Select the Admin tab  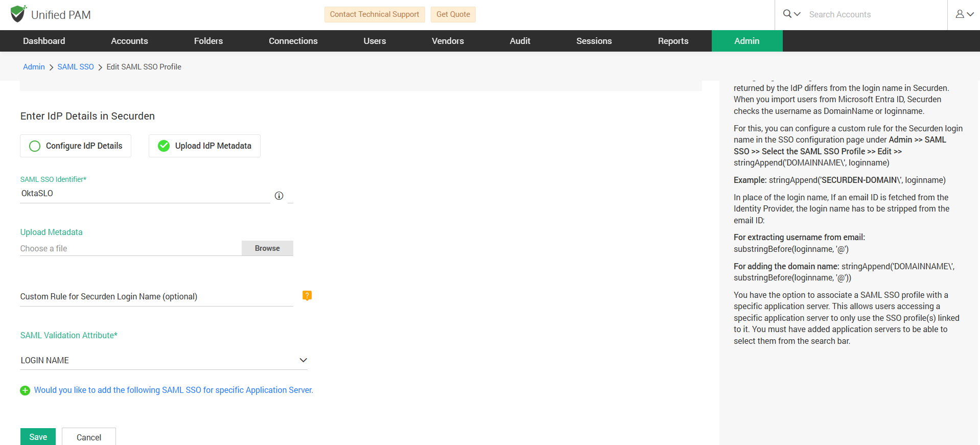point(747,41)
